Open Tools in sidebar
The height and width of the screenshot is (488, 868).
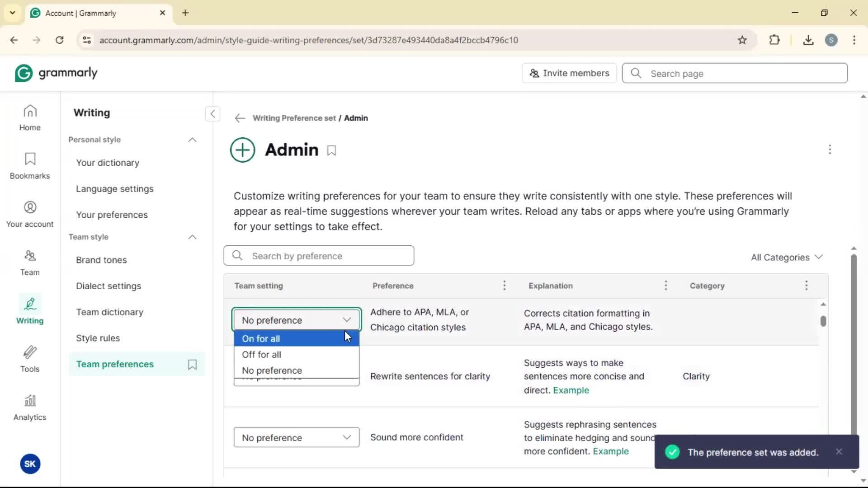click(30, 360)
